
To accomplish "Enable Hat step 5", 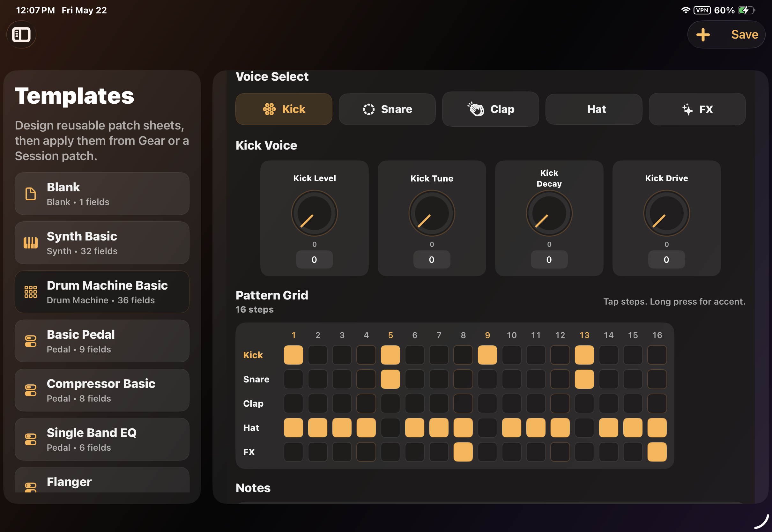I will point(390,428).
